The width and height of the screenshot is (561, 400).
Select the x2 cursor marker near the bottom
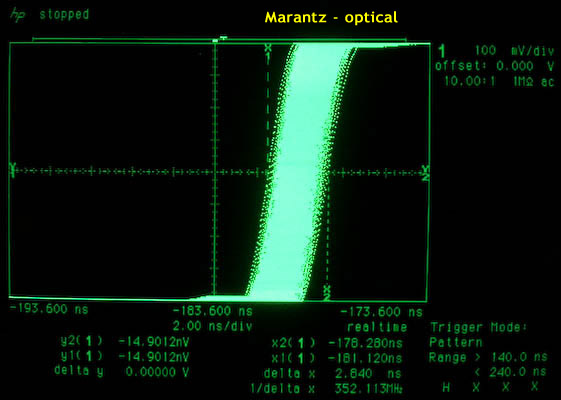coord(326,292)
